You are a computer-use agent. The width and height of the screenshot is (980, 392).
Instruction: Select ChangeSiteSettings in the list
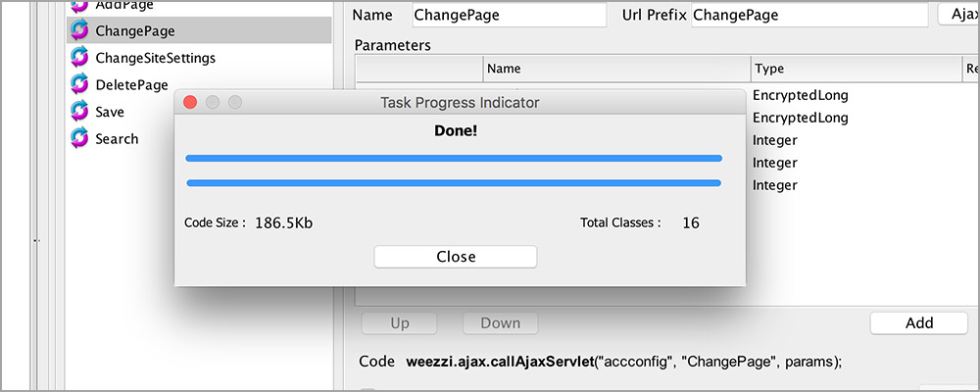click(x=155, y=58)
